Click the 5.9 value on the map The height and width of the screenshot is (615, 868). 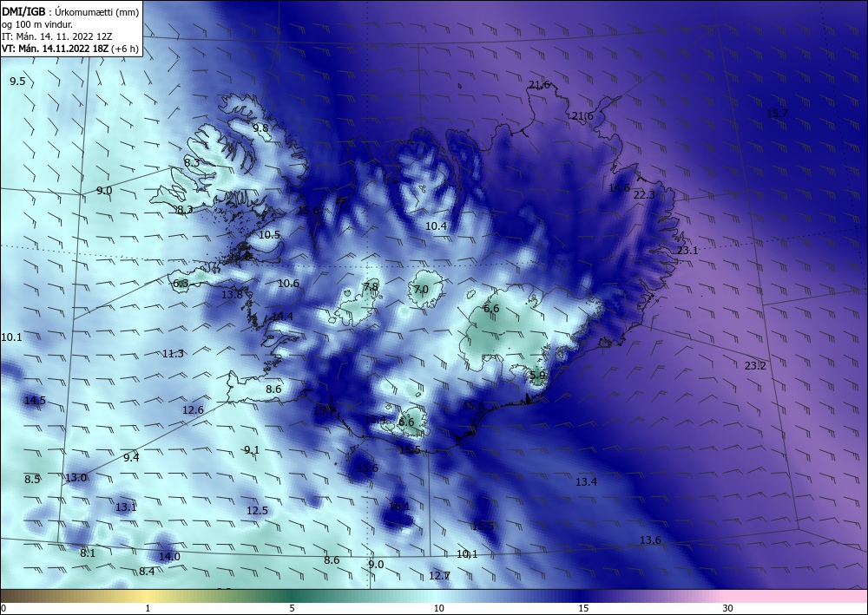[x=537, y=376]
